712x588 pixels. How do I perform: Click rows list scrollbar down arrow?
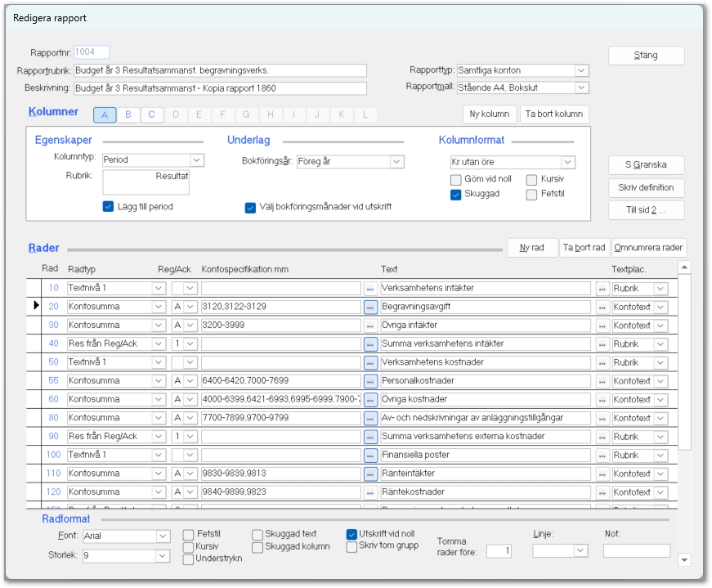(x=684, y=560)
